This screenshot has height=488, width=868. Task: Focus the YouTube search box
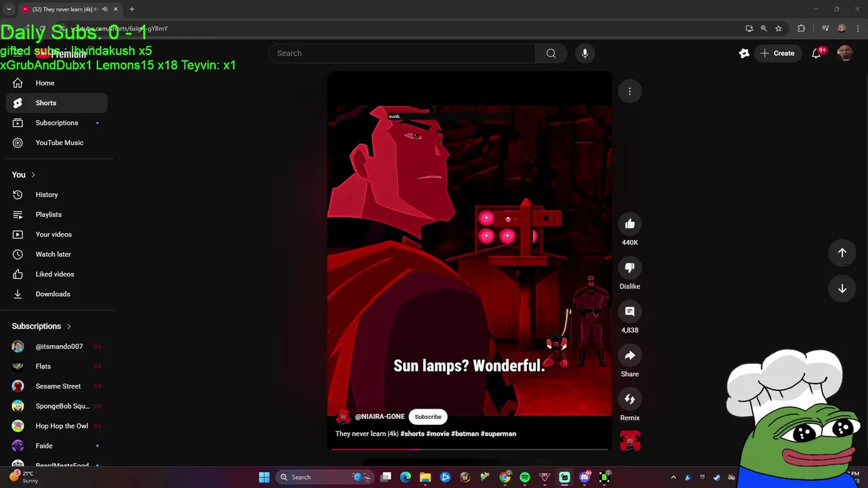coord(402,53)
